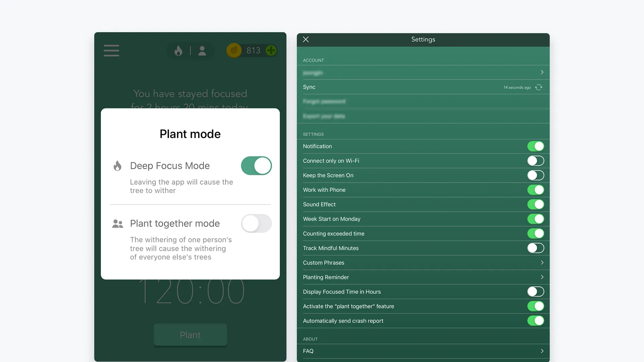Click the sync refresh arrows icon
This screenshot has height=362, width=644.
pyautogui.click(x=539, y=87)
